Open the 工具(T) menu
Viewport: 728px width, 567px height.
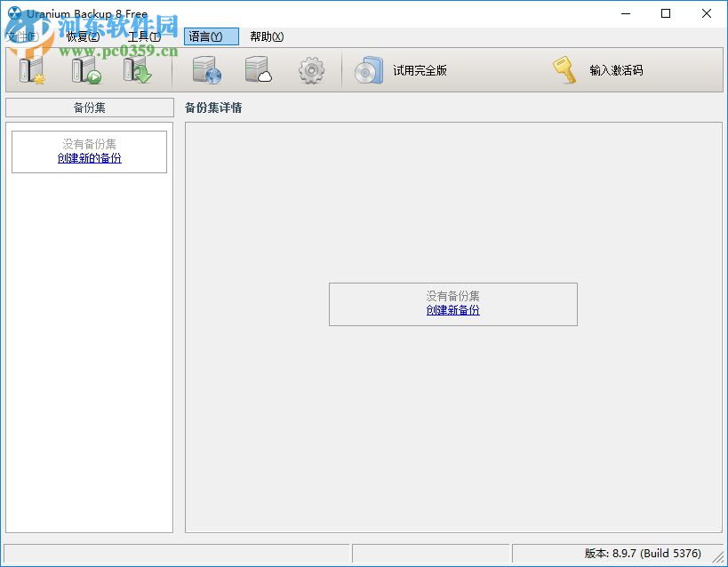(x=142, y=36)
